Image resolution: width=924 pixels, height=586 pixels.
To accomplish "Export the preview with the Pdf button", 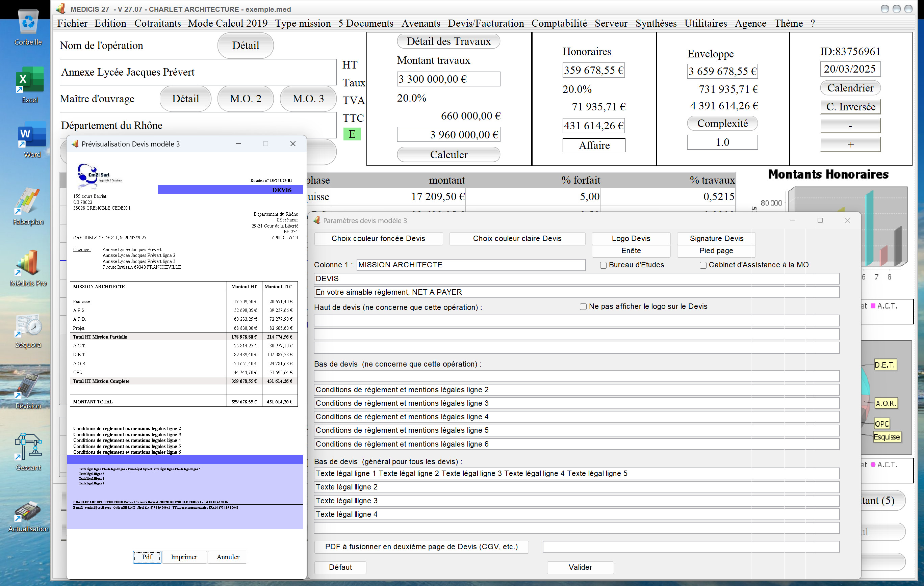I will (x=147, y=557).
